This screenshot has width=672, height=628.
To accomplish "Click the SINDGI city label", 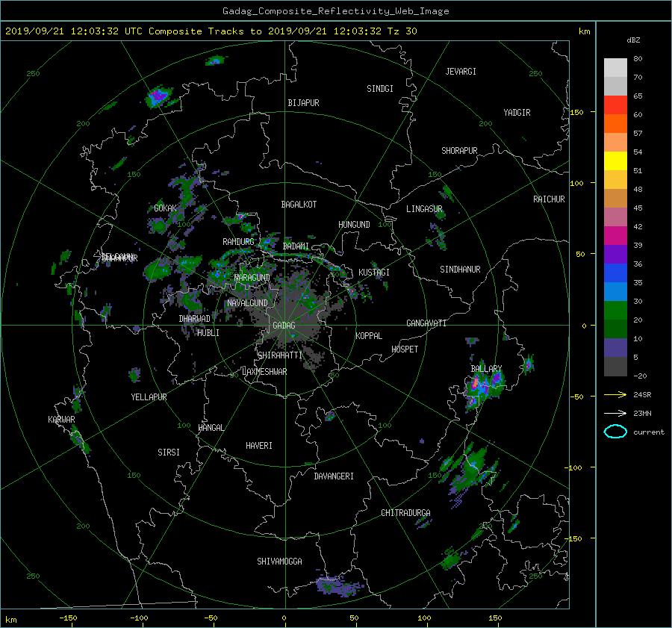I will [380, 89].
